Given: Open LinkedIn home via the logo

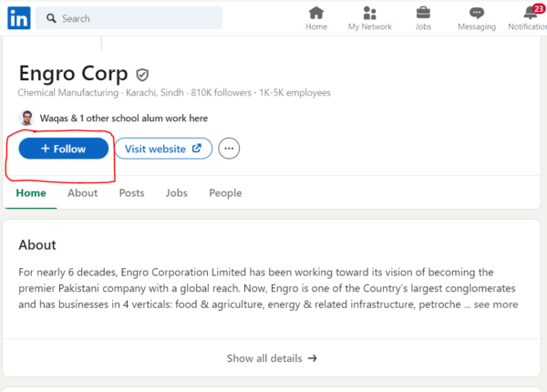Looking at the screenshot, I should pyautogui.click(x=19, y=18).
